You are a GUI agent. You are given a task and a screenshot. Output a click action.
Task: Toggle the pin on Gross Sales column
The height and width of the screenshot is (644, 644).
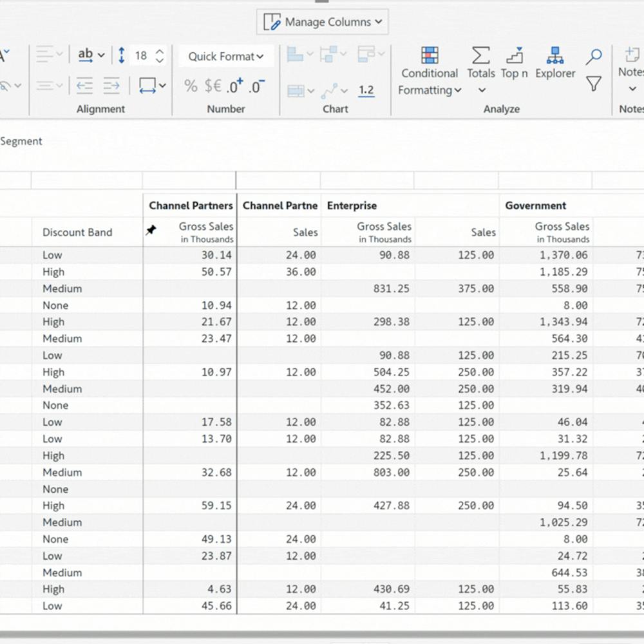coord(151,231)
